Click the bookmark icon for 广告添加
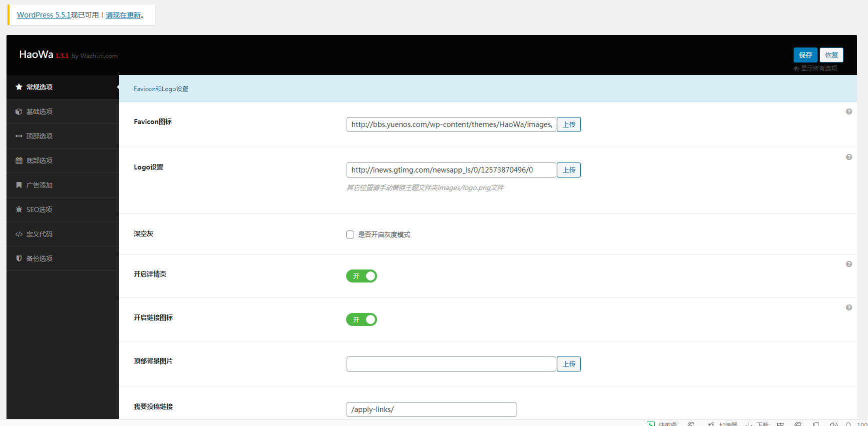Viewport: 868px width, 426px height. (19, 185)
